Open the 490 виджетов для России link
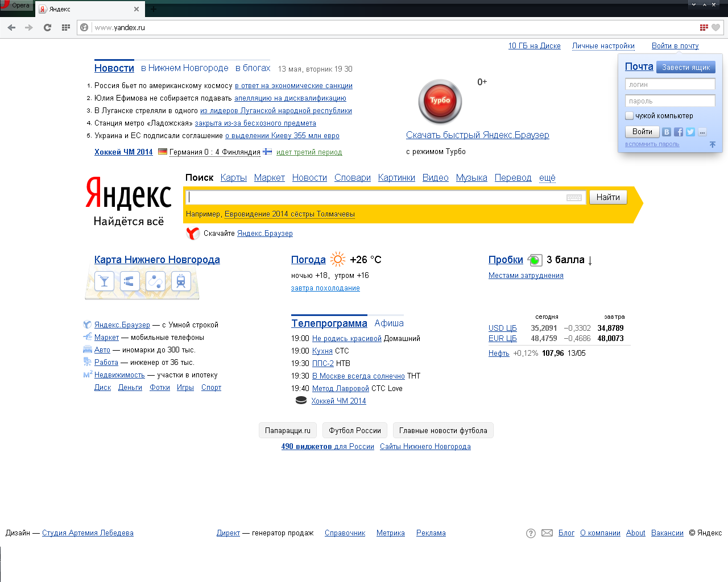Viewport: 728px width, 582px height. [328, 447]
